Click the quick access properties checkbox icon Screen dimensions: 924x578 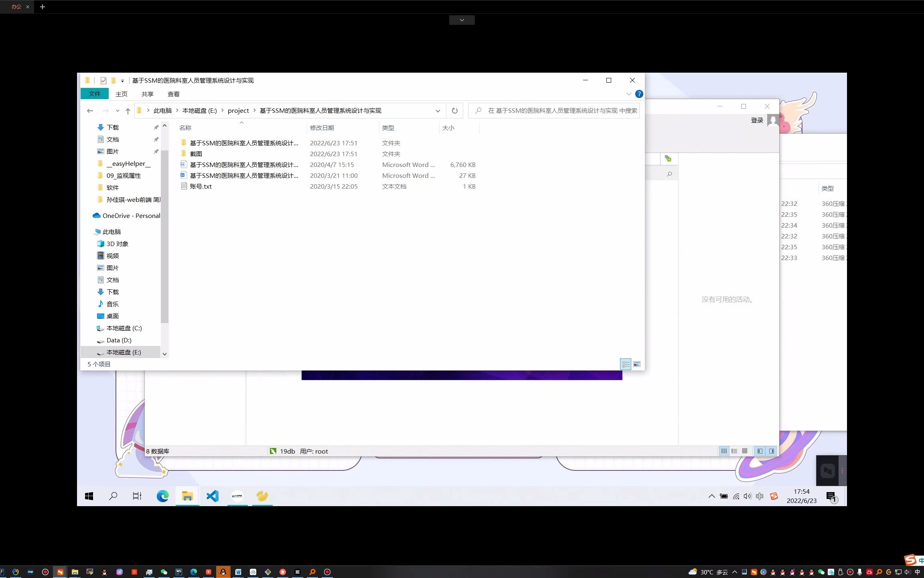103,81
